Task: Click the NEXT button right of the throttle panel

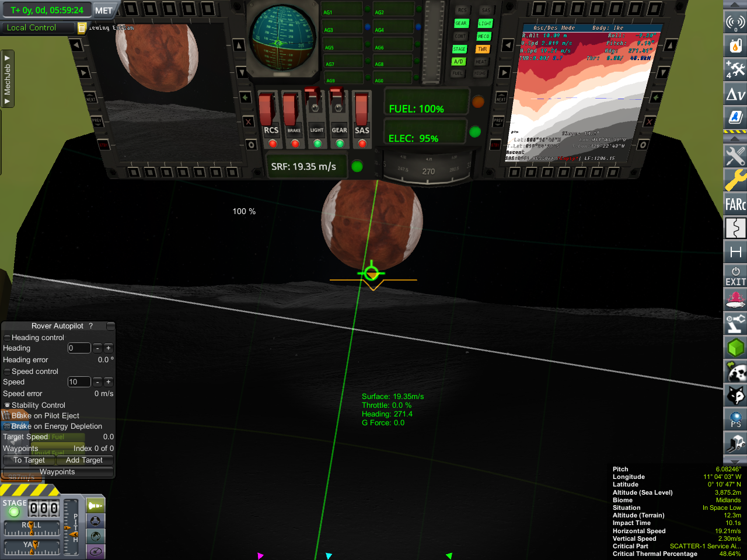Action: tap(500, 99)
